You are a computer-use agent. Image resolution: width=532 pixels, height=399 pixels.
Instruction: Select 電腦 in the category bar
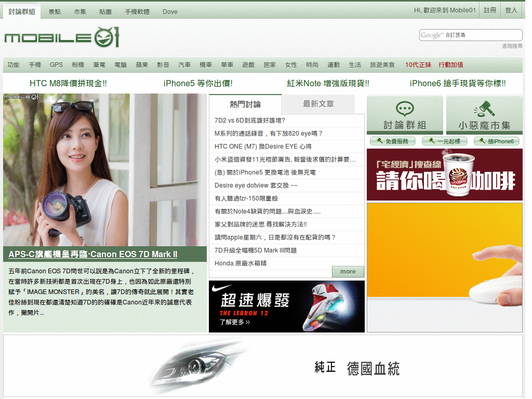[x=121, y=65]
